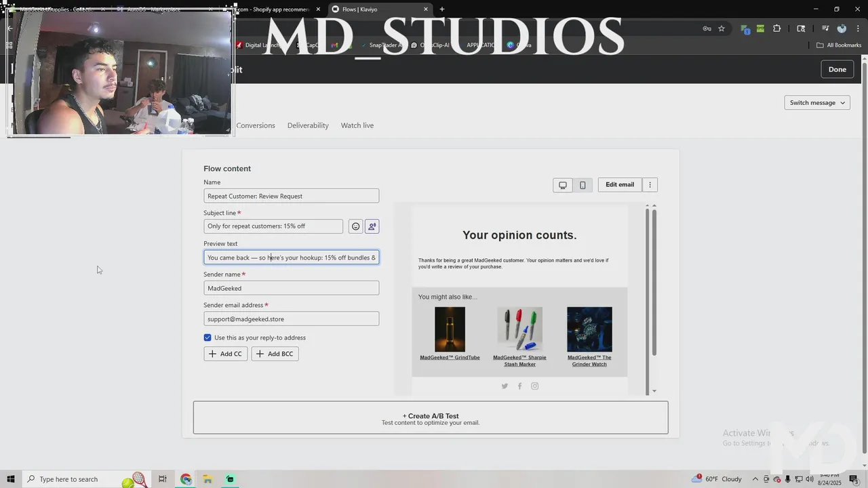Open the saved passwords key icon
This screenshot has width=868, height=488.
707,28
